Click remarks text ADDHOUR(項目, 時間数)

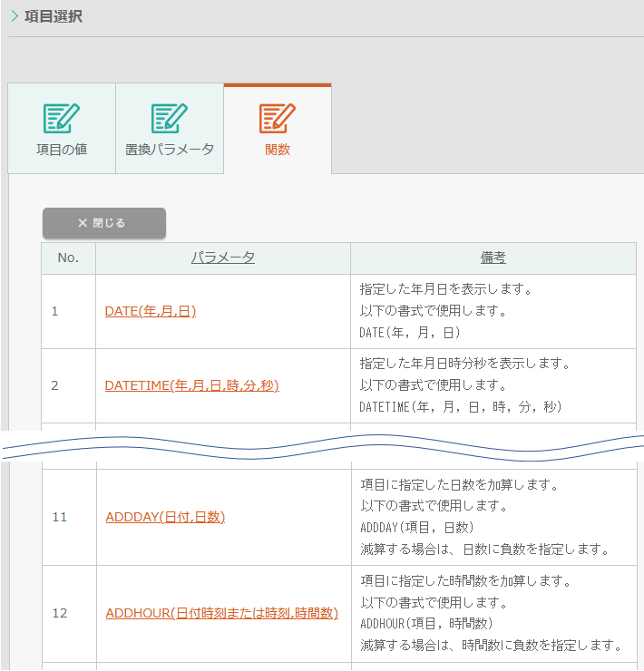click(426, 624)
